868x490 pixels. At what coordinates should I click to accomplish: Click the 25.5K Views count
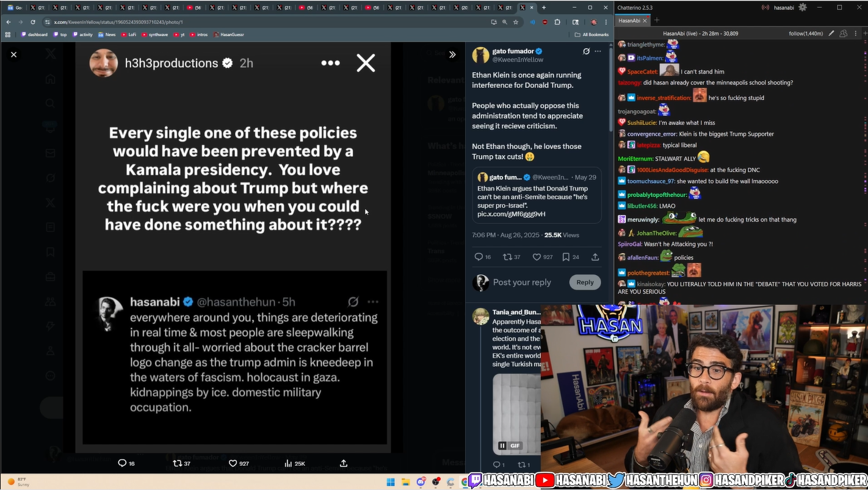click(x=562, y=235)
